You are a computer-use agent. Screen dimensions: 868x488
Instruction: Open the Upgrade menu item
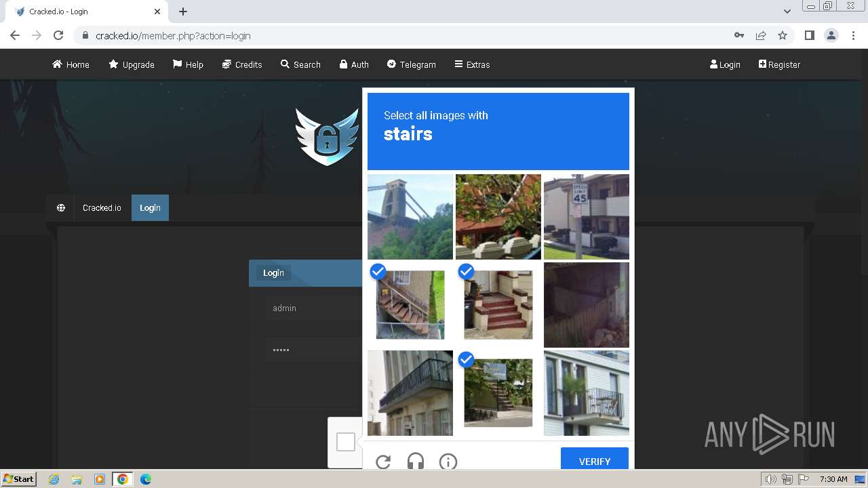(132, 64)
